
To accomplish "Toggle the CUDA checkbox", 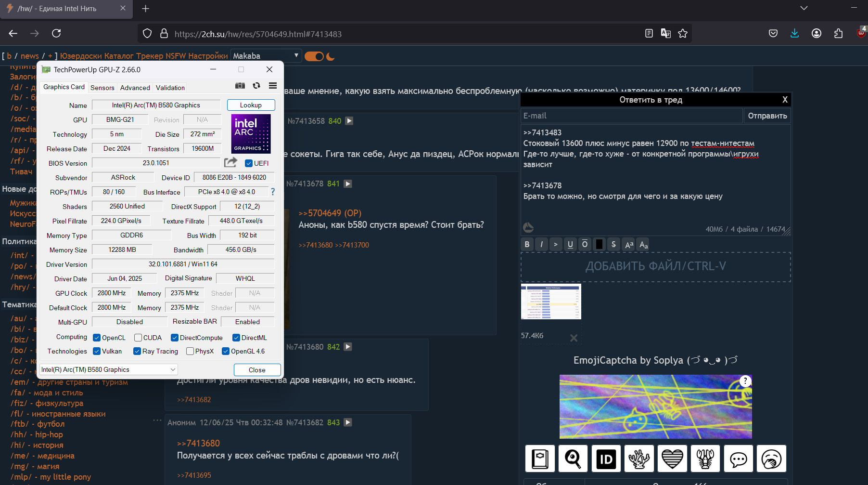I will point(138,338).
